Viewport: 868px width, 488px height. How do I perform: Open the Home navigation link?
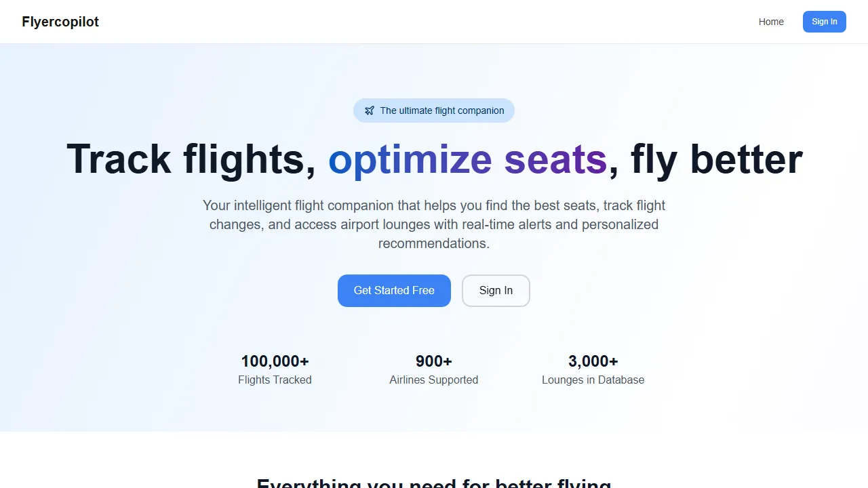click(771, 22)
